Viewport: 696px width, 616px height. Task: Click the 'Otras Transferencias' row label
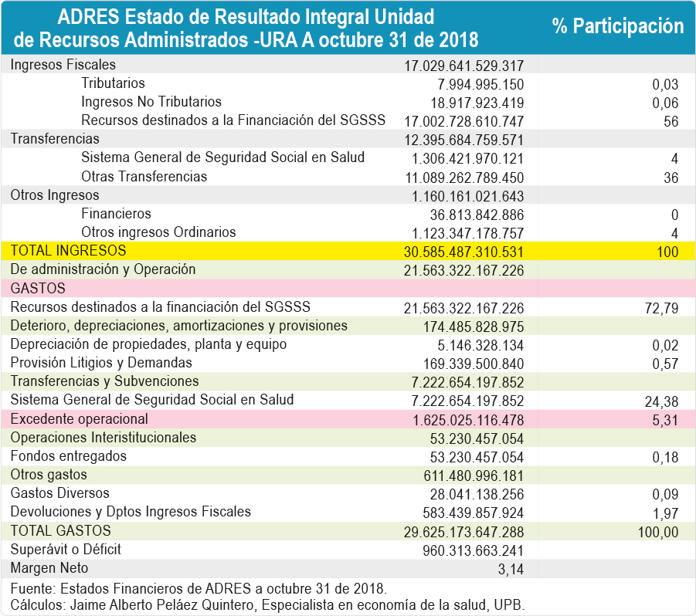(144, 177)
